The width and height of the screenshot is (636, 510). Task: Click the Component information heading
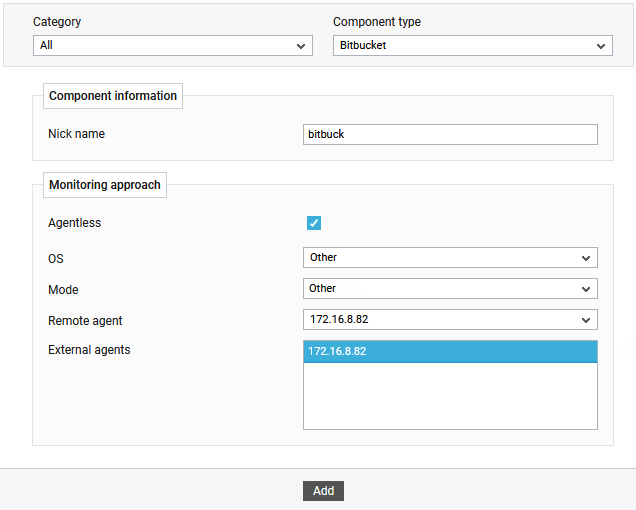(x=113, y=96)
